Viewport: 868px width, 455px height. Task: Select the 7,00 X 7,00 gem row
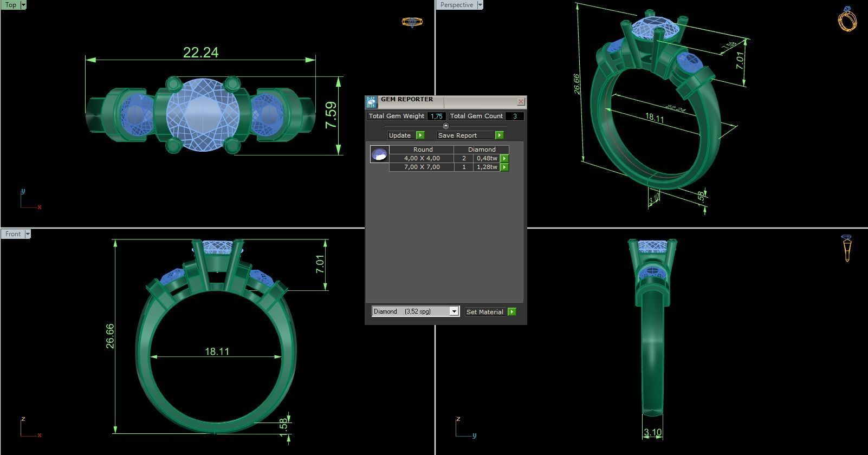[449, 167]
